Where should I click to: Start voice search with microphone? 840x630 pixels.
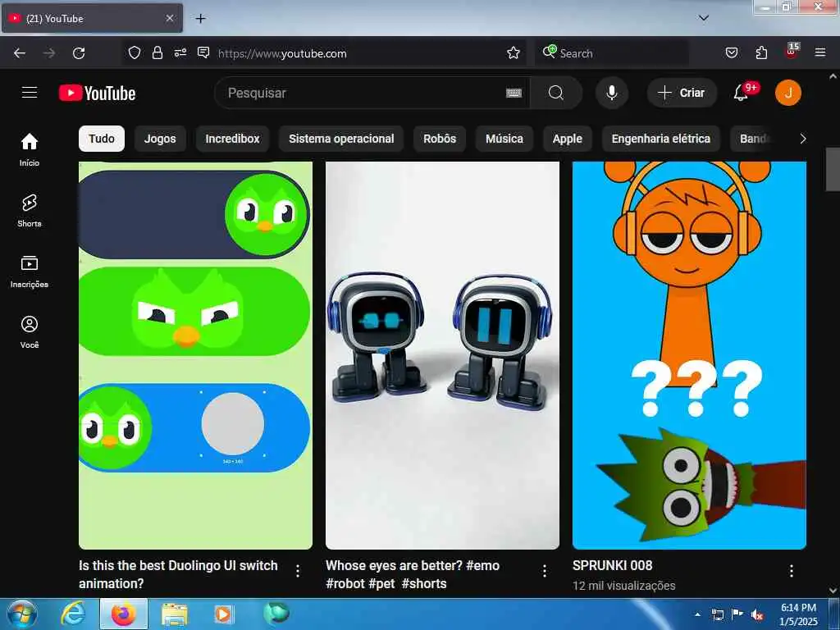pos(611,94)
